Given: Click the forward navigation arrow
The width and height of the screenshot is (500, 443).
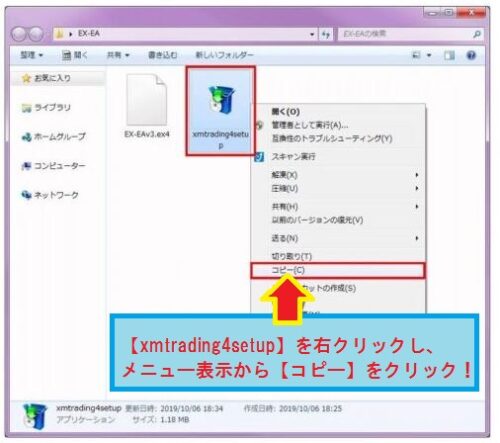Looking at the screenshot, I should 36,34.
